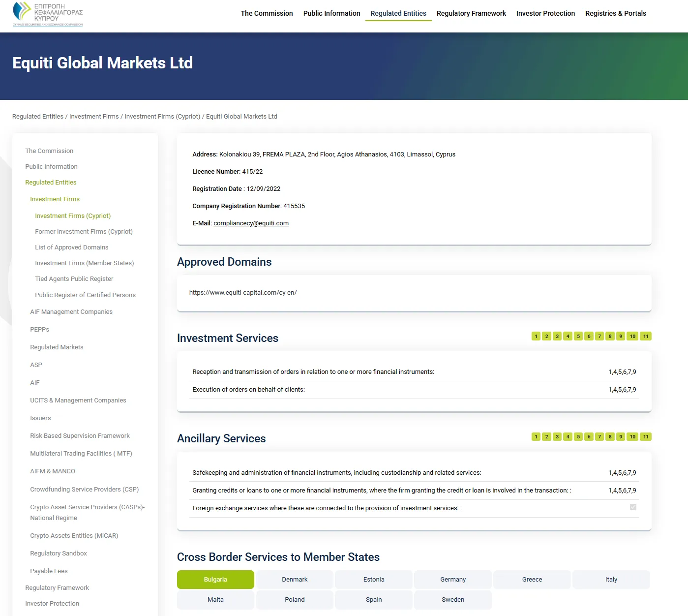This screenshot has width=688, height=616.
Task: Click badge 3 beside Ancillary Services
Action: pos(557,436)
